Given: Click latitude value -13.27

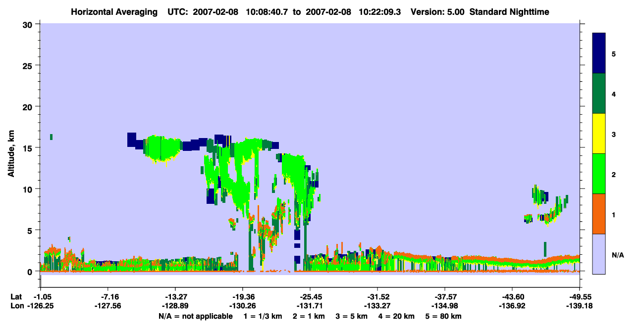Looking at the screenshot, I should tap(175, 296).
